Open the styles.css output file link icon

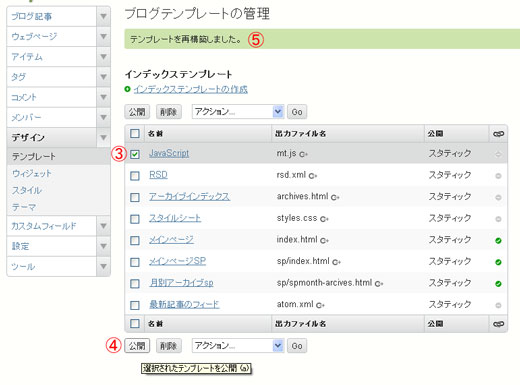[324, 219]
